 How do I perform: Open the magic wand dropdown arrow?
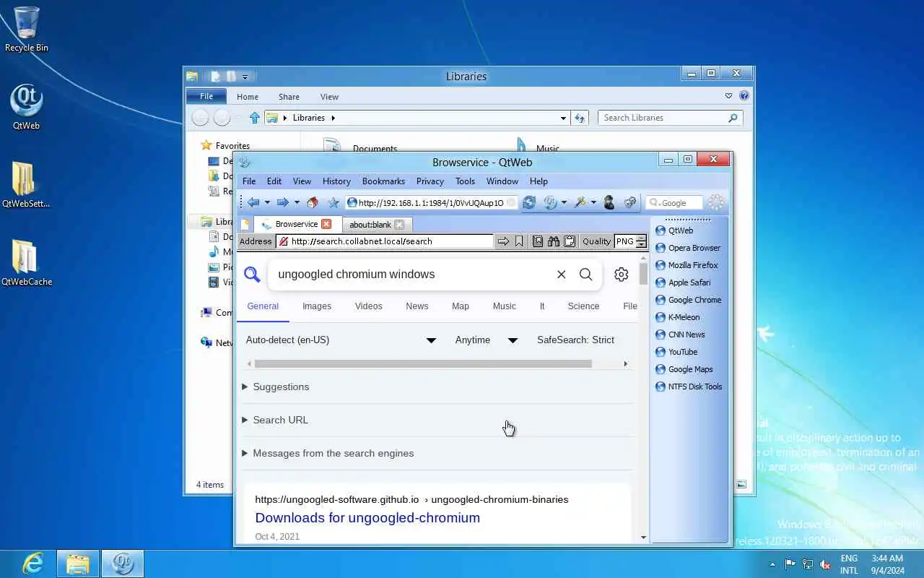click(593, 203)
